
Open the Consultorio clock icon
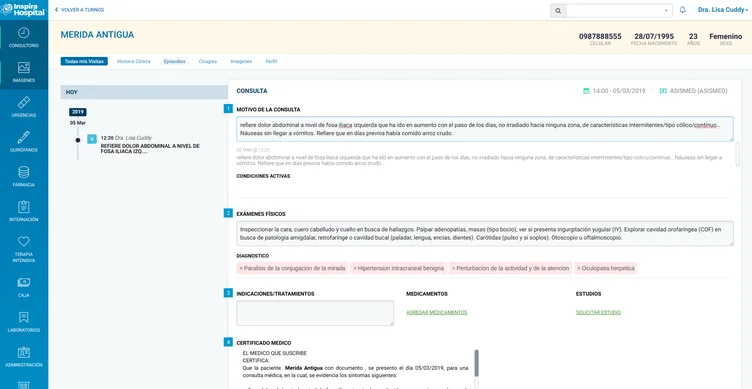pyautogui.click(x=24, y=33)
